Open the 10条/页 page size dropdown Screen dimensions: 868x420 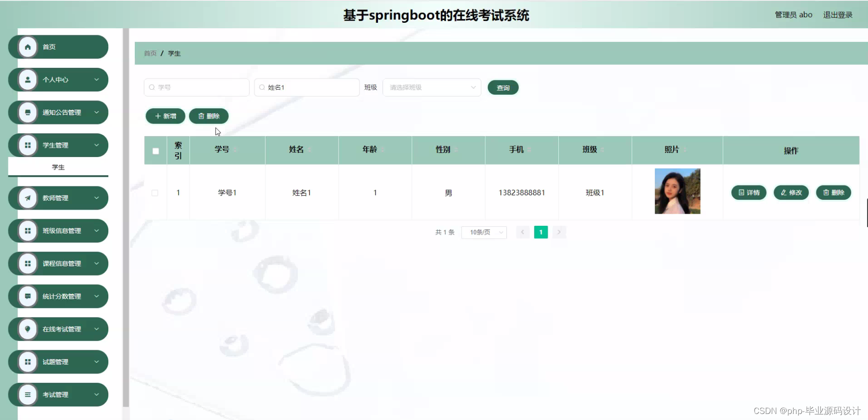click(484, 232)
